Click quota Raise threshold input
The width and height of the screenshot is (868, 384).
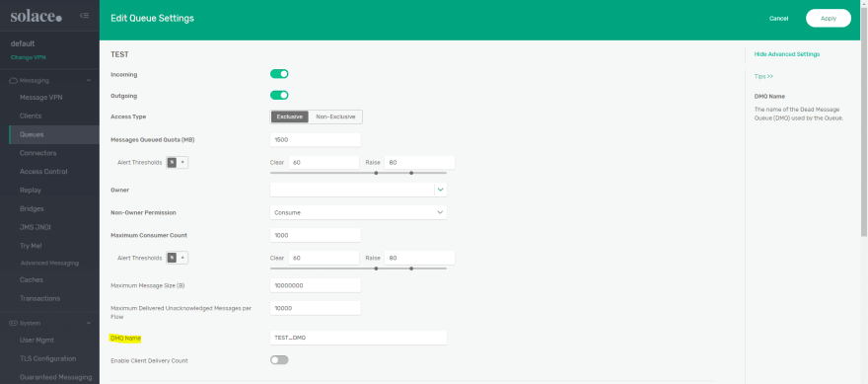click(x=419, y=162)
